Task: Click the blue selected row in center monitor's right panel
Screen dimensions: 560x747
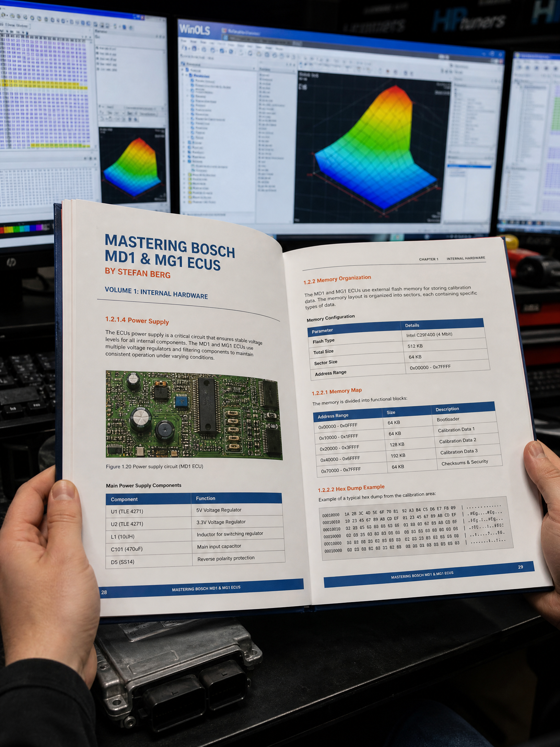Action: click(x=469, y=166)
